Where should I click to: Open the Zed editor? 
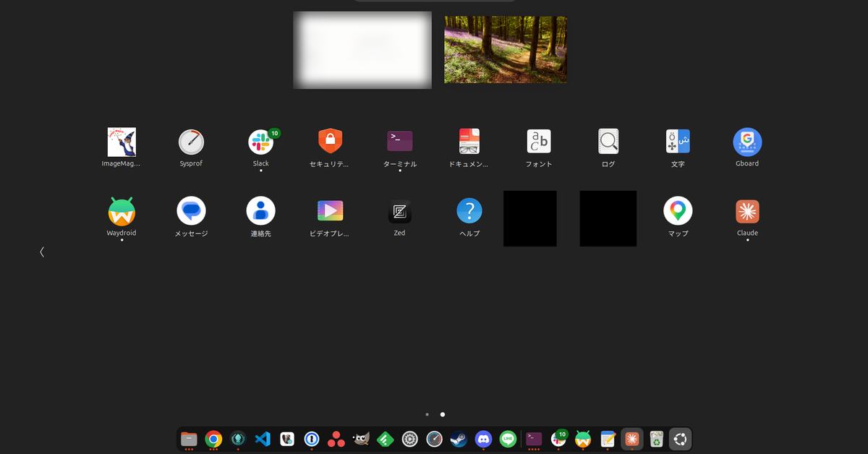tap(400, 211)
